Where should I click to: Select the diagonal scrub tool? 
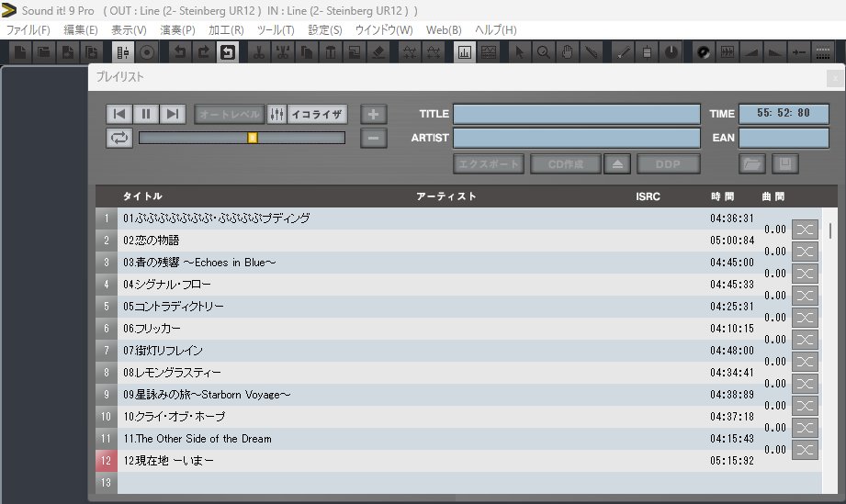[x=591, y=52]
